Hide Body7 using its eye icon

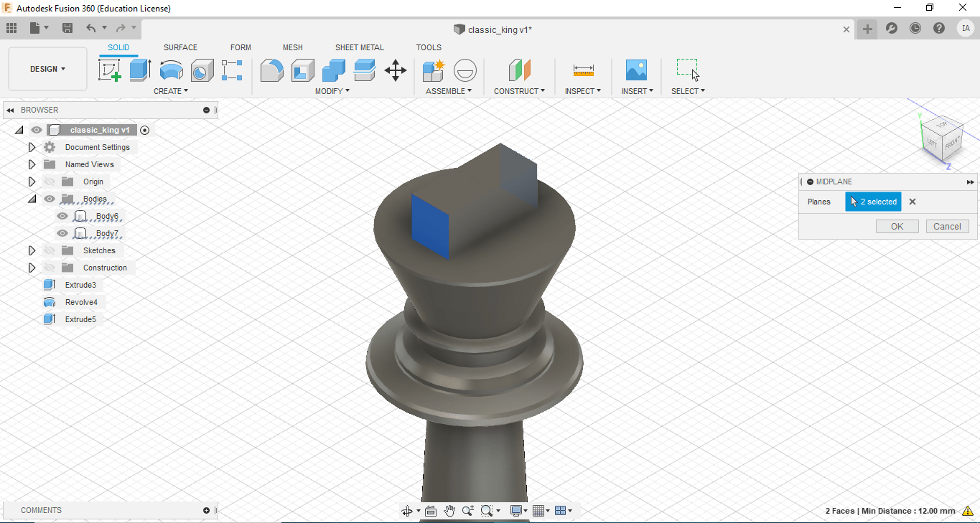62,233
